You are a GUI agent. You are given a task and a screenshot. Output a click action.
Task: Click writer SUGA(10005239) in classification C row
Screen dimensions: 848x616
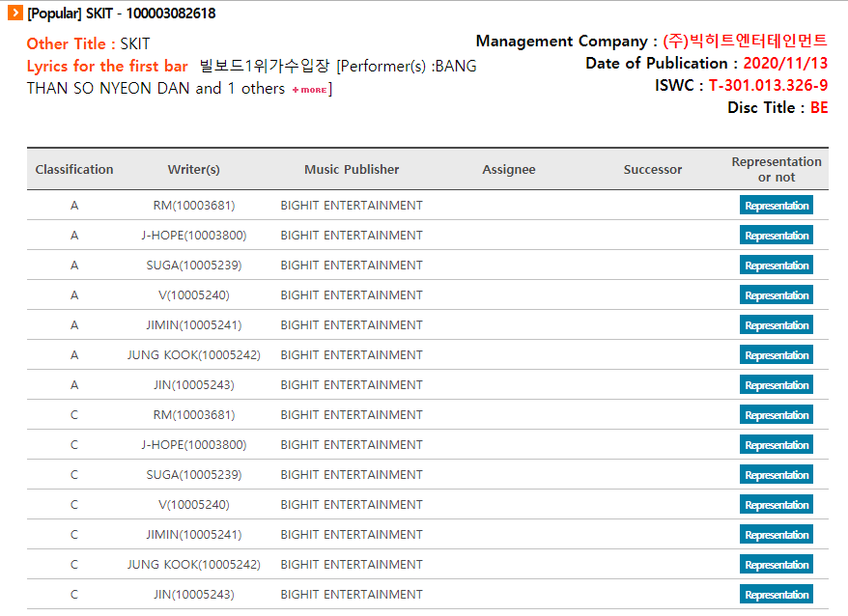(193, 475)
